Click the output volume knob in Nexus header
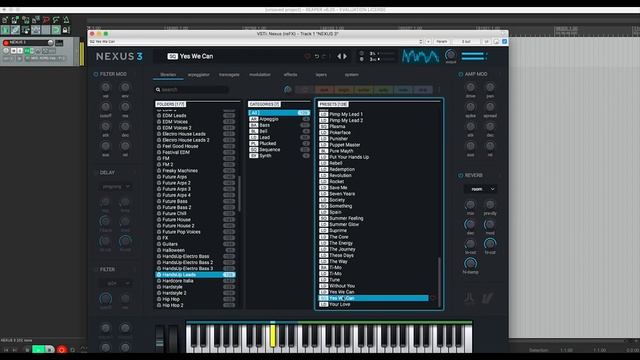The image size is (640, 360). 451,55
